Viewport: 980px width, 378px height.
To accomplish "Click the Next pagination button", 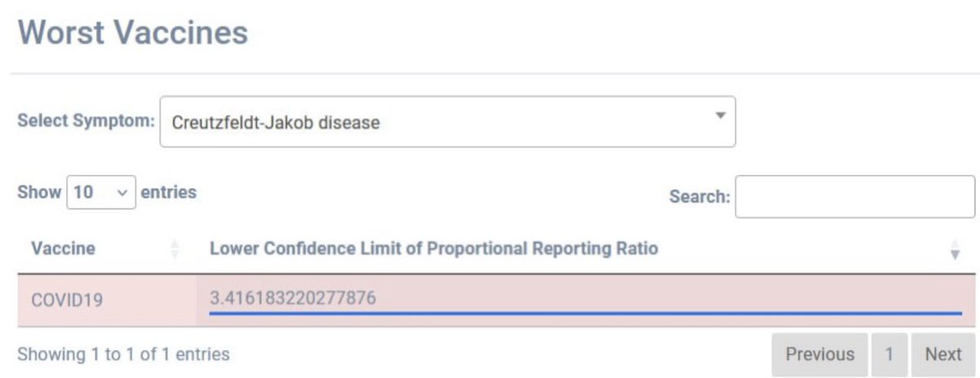I will coord(942,354).
